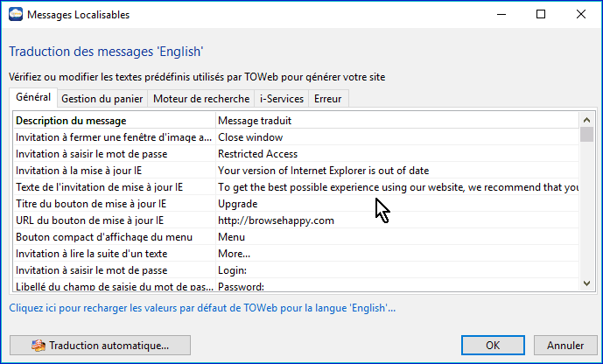Click the 'Message traduit' column header

tap(394, 121)
